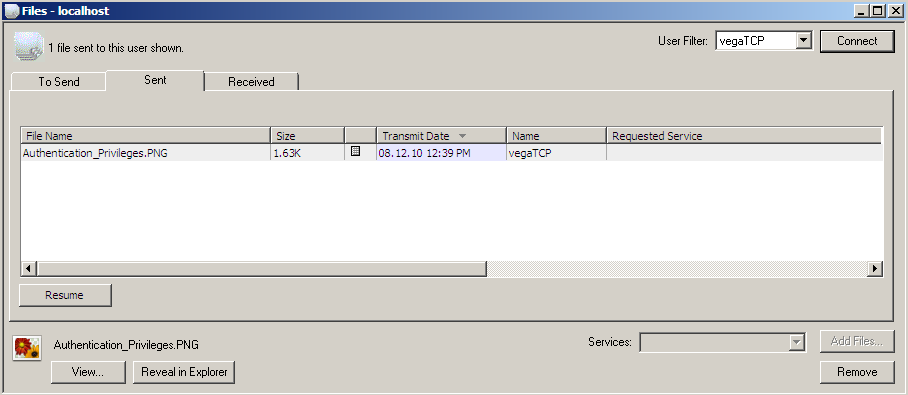Click the Remove button
The width and height of the screenshot is (908, 395).
click(857, 372)
